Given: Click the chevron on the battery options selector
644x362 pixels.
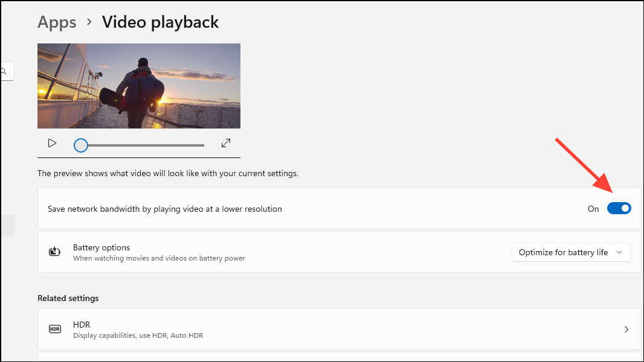Looking at the screenshot, I should pyautogui.click(x=620, y=252).
